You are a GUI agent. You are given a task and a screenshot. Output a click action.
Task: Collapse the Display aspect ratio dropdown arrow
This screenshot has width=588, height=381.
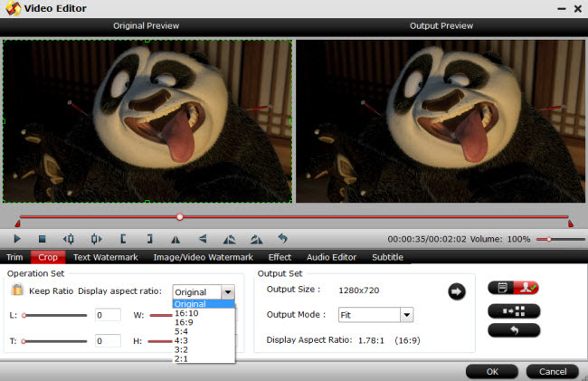click(228, 292)
